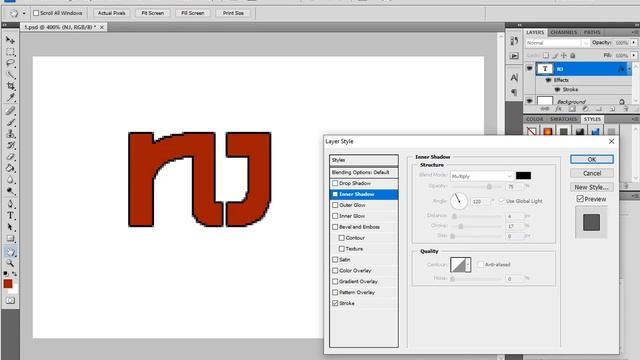640x360 pixels.
Task: Select the Paint Bucket tool
Action: (x=10, y=168)
